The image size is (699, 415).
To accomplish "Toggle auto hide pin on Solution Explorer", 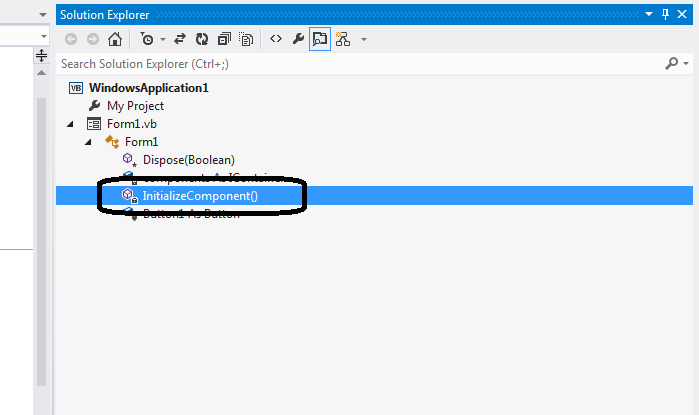I will [666, 14].
